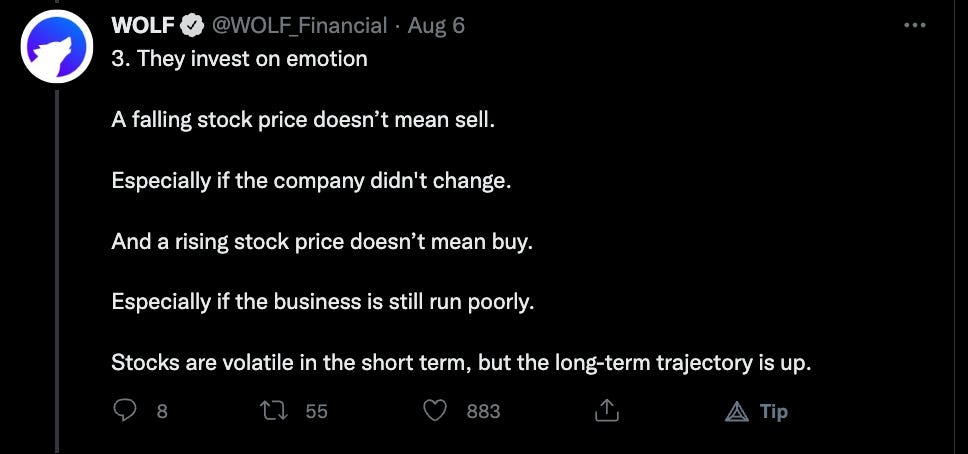Viewport: 968px width, 454px height.
Task: Click the retweet count 55
Action: click(316, 411)
